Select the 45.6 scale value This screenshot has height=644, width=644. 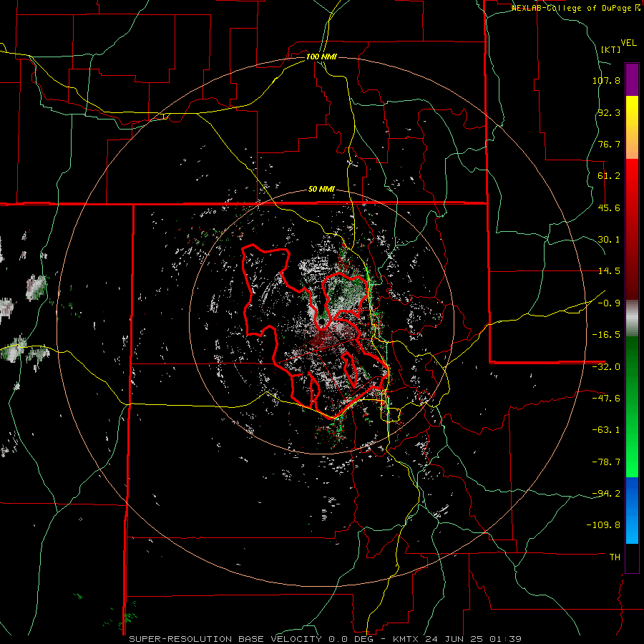pos(609,208)
